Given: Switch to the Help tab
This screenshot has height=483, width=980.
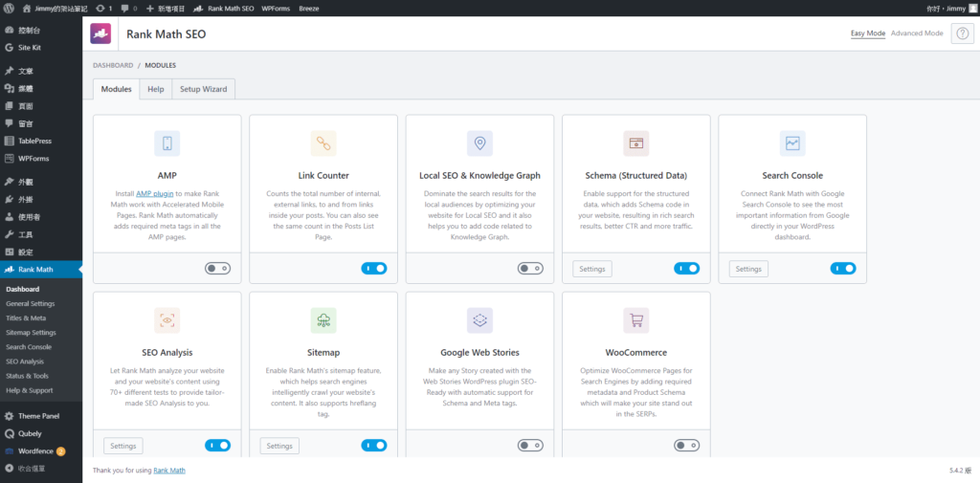Looking at the screenshot, I should (x=156, y=89).
